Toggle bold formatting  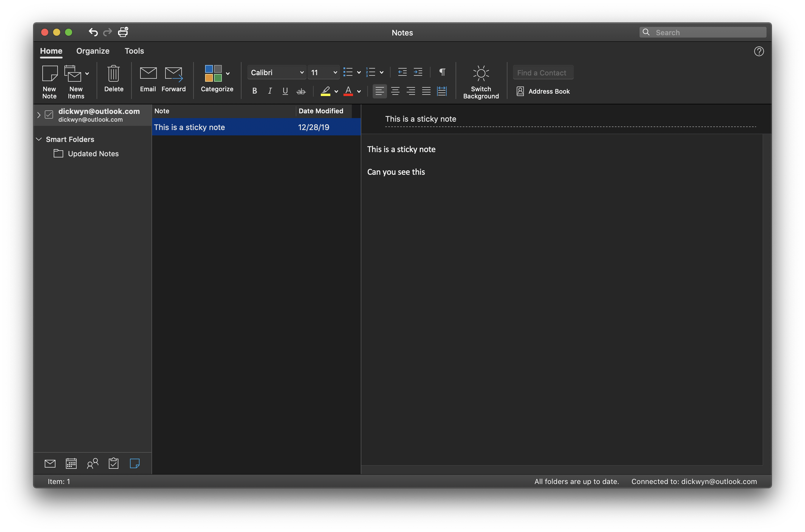254,91
